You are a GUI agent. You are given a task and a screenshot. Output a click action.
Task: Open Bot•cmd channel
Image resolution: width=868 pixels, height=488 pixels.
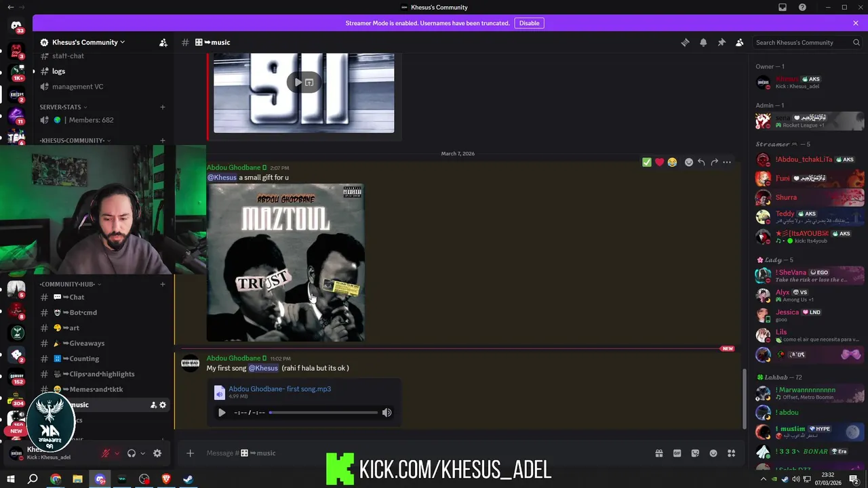tap(104, 312)
